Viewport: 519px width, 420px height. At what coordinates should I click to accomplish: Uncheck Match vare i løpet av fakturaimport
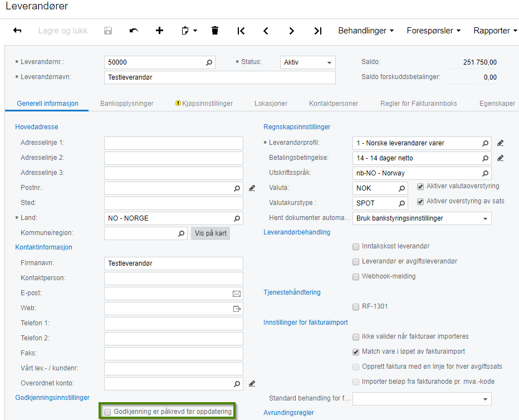coord(356,351)
